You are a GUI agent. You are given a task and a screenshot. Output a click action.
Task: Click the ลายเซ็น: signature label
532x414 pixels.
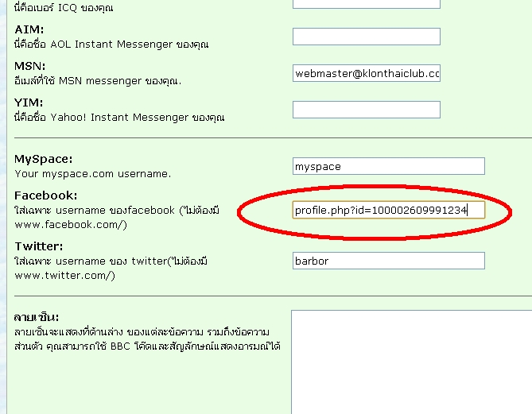(37, 316)
